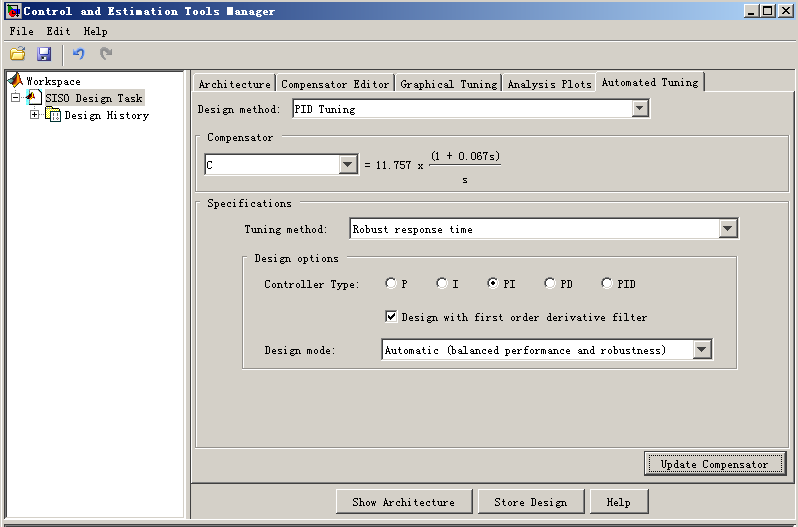Click the Help button at bottom
Viewport: 798px width, 527px height.
pyautogui.click(x=618, y=502)
